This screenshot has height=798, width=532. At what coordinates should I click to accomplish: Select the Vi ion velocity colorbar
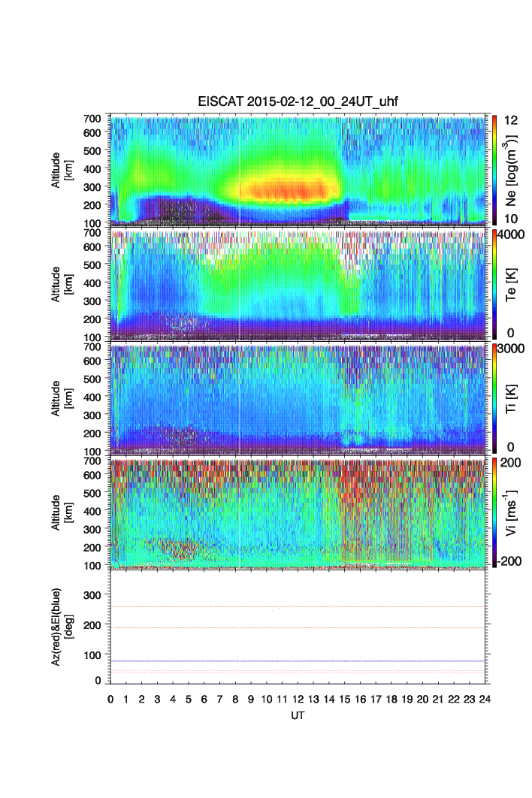pyautogui.click(x=494, y=512)
